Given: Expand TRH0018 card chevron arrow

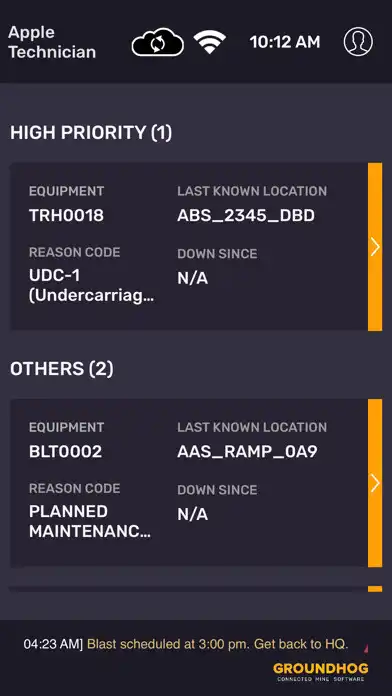Looking at the screenshot, I should tap(375, 247).
